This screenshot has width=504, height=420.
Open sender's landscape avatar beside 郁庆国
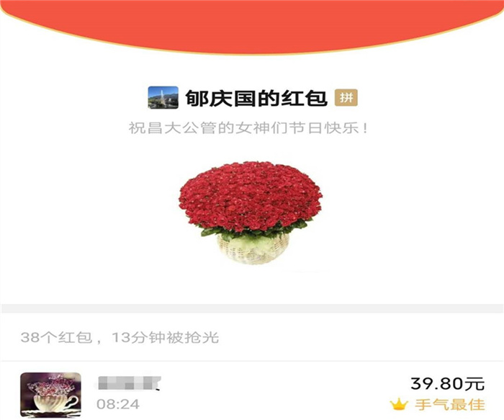click(163, 97)
